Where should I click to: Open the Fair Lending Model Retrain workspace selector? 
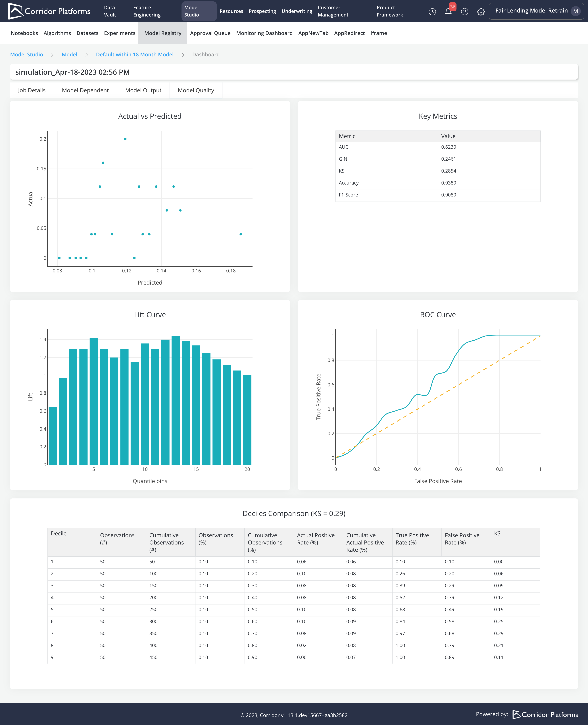tap(531, 11)
